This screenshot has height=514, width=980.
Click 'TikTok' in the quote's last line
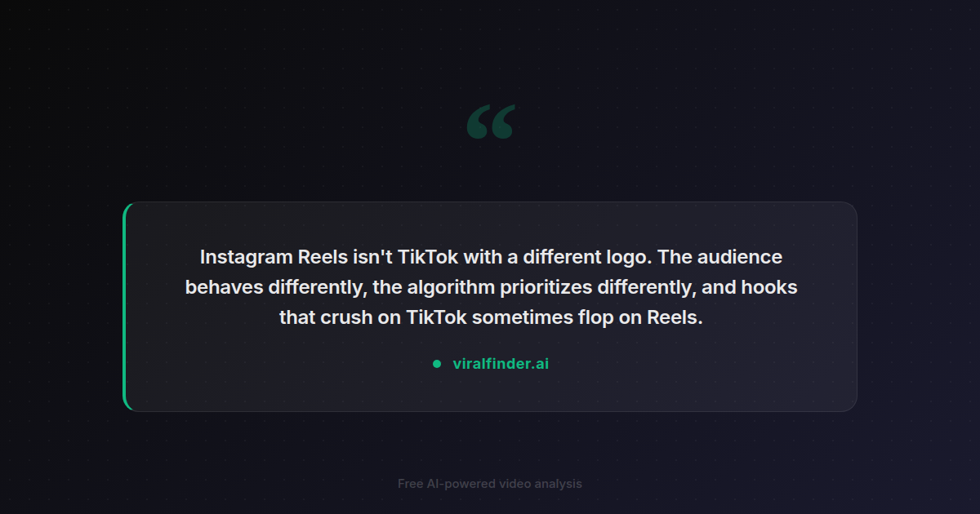pyautogui.click(x=436, y=317)
